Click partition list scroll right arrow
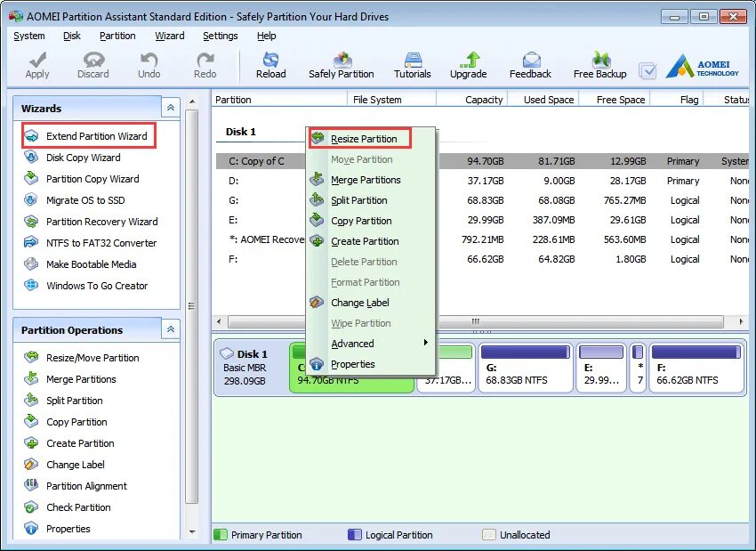756x551 pixels. coord(741,321)
